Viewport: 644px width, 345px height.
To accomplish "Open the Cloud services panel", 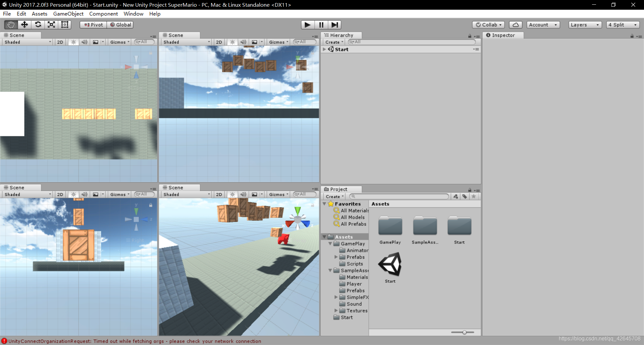I will pos(516,25).
